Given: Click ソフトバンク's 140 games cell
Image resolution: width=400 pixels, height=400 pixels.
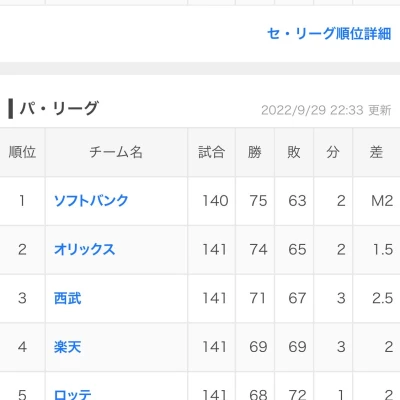Looking at the screenshot, I should pos(215,201).
